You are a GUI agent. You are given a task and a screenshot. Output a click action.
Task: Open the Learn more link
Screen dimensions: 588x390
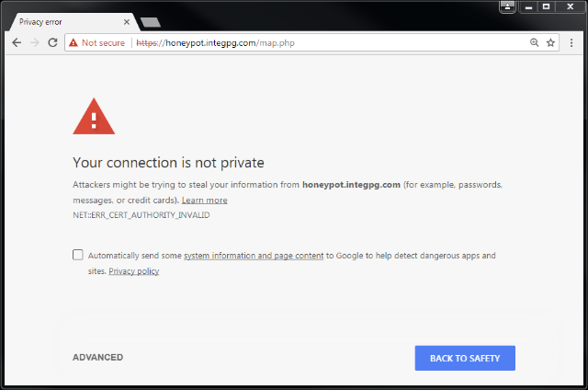click(204, 201)
